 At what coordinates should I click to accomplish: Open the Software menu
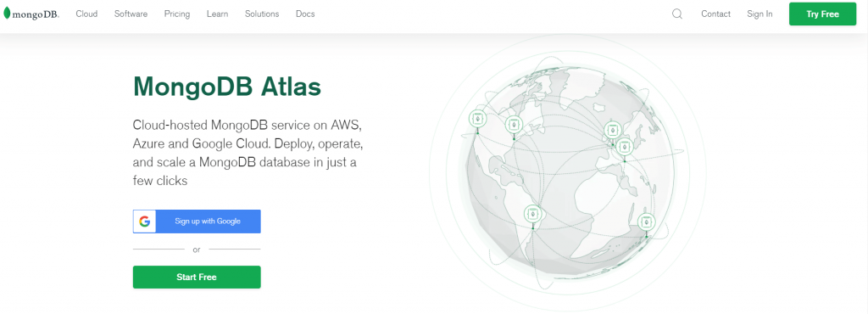point(131,14)
